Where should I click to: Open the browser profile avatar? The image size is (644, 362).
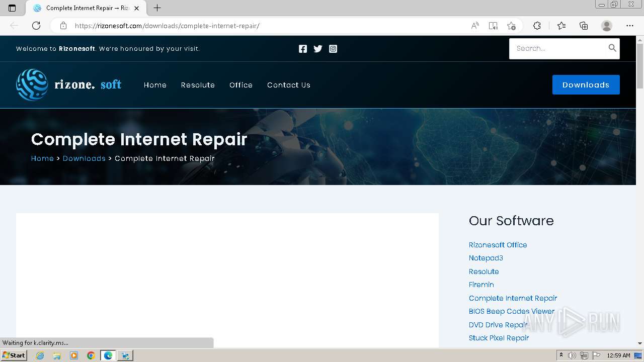coord(607,26)
